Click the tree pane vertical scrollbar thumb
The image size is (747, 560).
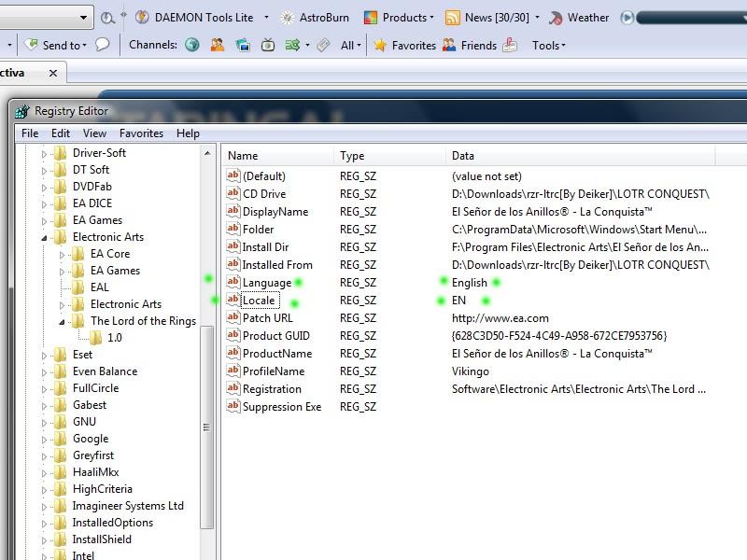206,427
